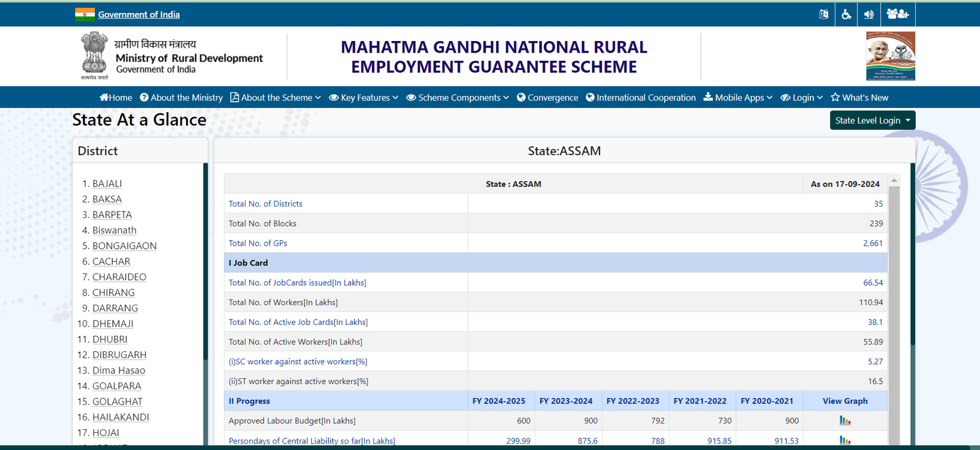Select CACHAR district

tap(111, 261)
